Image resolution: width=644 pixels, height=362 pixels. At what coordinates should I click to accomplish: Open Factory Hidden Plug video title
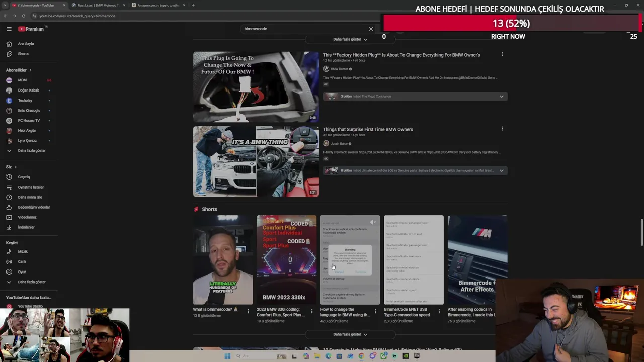pos(401,55)
